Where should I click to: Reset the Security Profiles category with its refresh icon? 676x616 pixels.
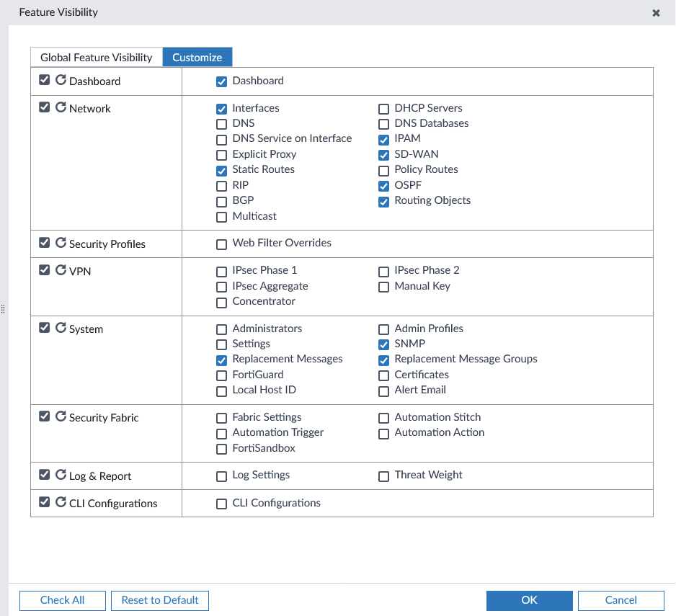tap(61, 243)
